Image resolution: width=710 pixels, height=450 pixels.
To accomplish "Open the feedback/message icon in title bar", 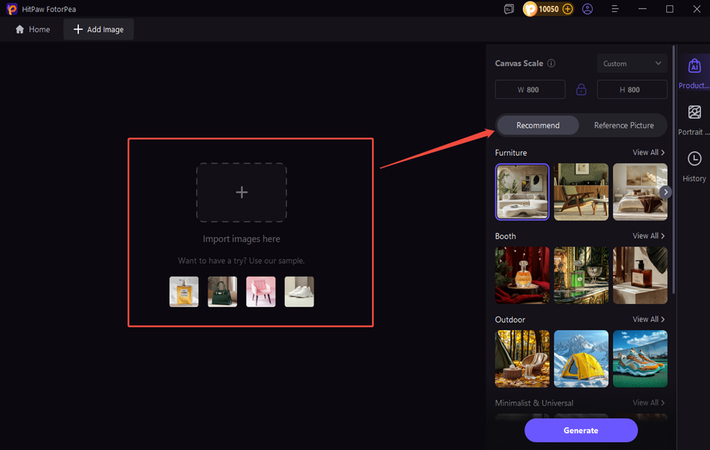I will pyautogui.click(x=509, y=9).
